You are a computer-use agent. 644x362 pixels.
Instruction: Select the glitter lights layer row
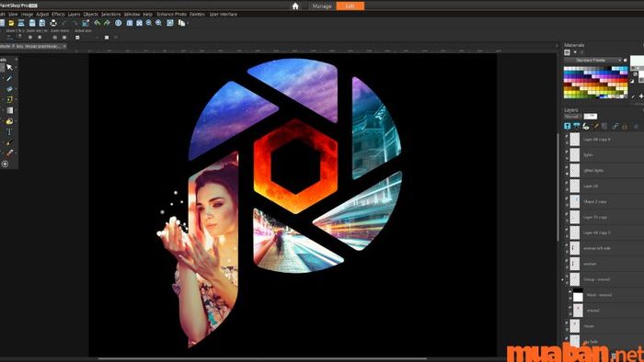click(x=604, y=171)
